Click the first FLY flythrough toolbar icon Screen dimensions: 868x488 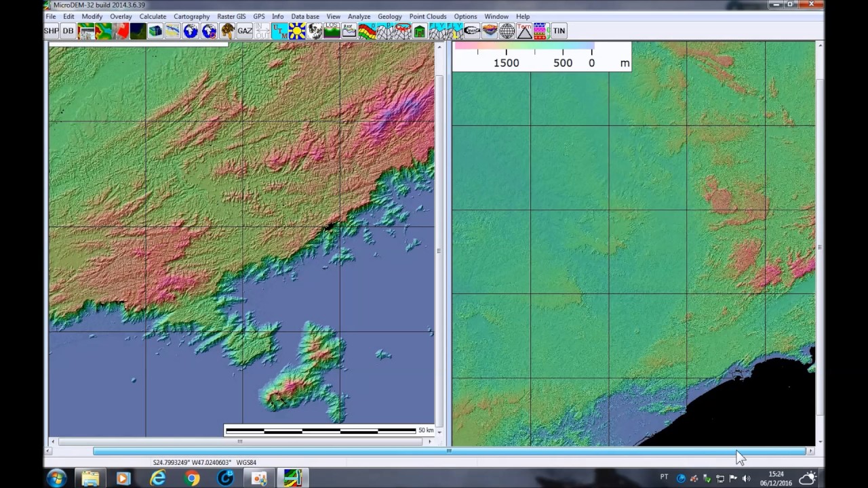[437, 30]
